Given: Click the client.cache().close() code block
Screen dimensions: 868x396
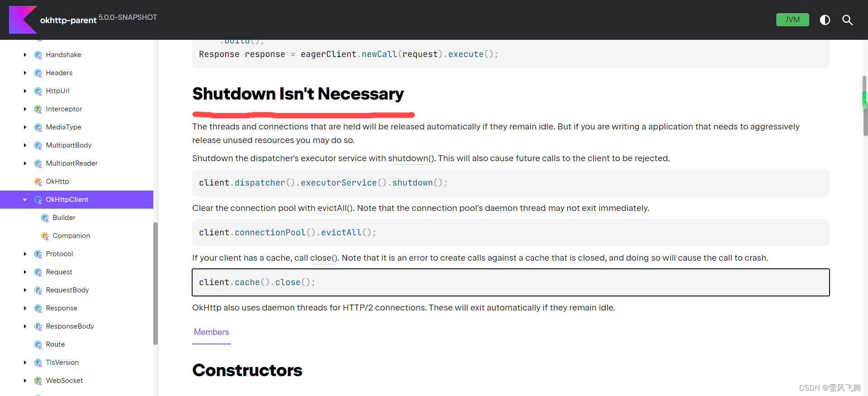Looking at the screenshot, I should [511, 282].
